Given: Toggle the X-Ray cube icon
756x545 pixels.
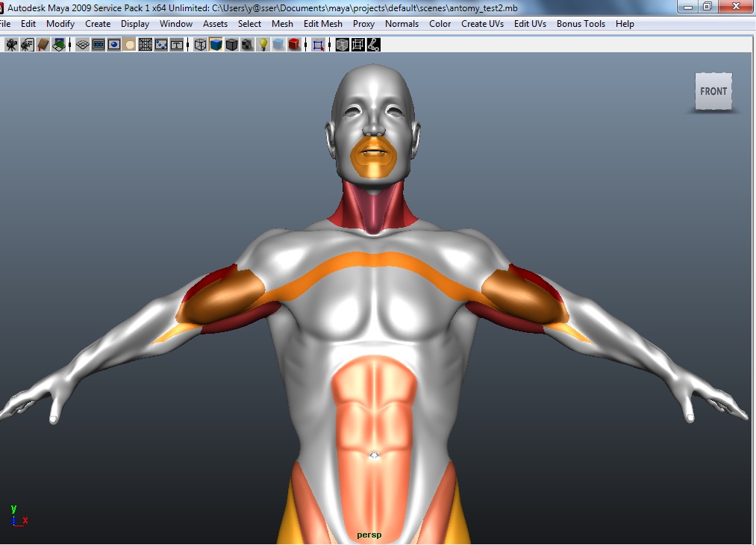Looking at the screenshot, I should (x=342, y=45).
